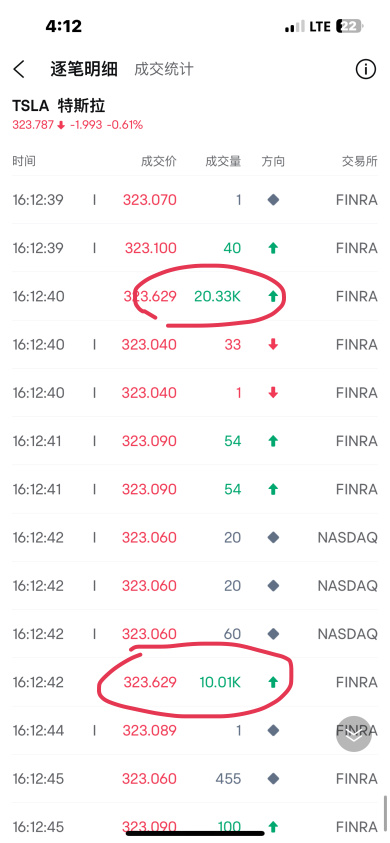Switch to the 成交统计 tab
This screenshot has height=843, width=390.
(164, 69)
